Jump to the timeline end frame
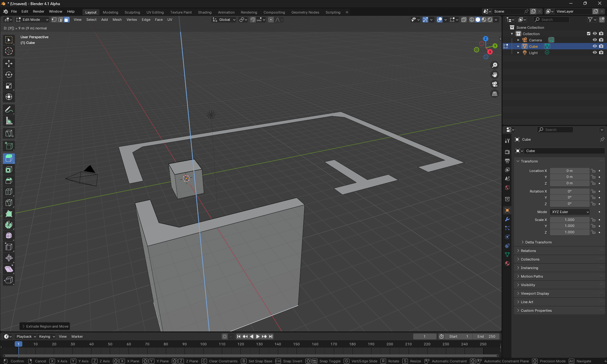 point(271,336)
